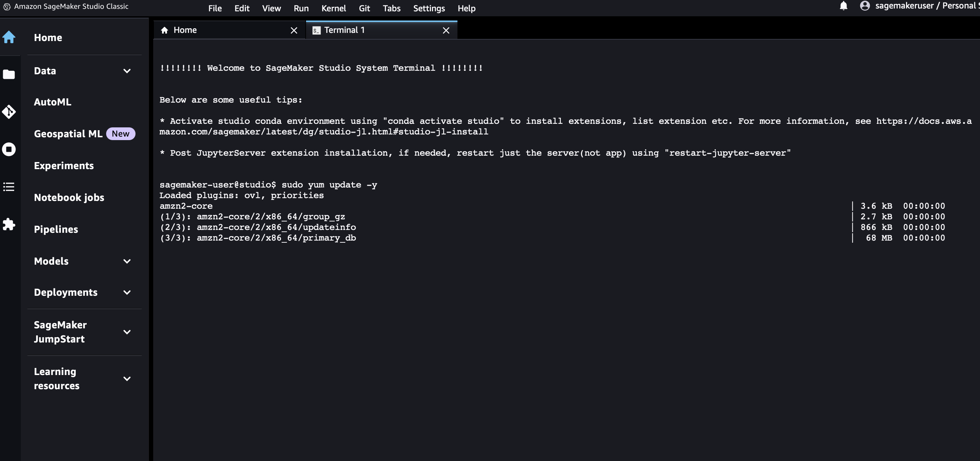Expand the Data section chevron
980x461 pixels.
tap(127, 71)
